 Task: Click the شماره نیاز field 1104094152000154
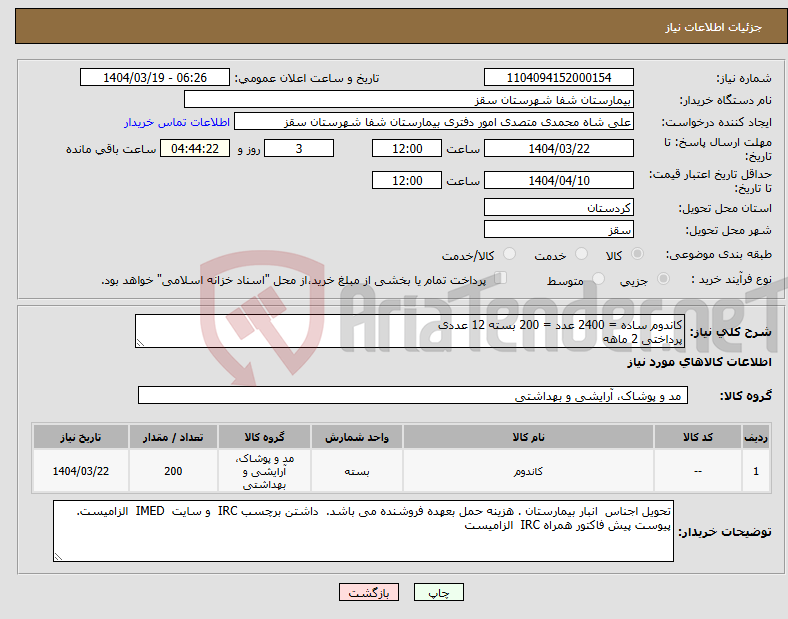pos(558,77)
